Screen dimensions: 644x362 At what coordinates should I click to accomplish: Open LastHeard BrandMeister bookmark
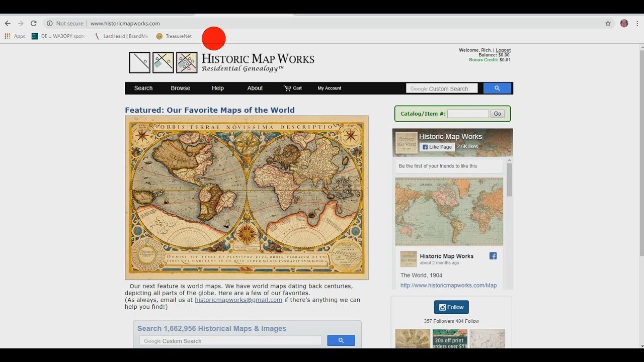(x=121, y=36)
